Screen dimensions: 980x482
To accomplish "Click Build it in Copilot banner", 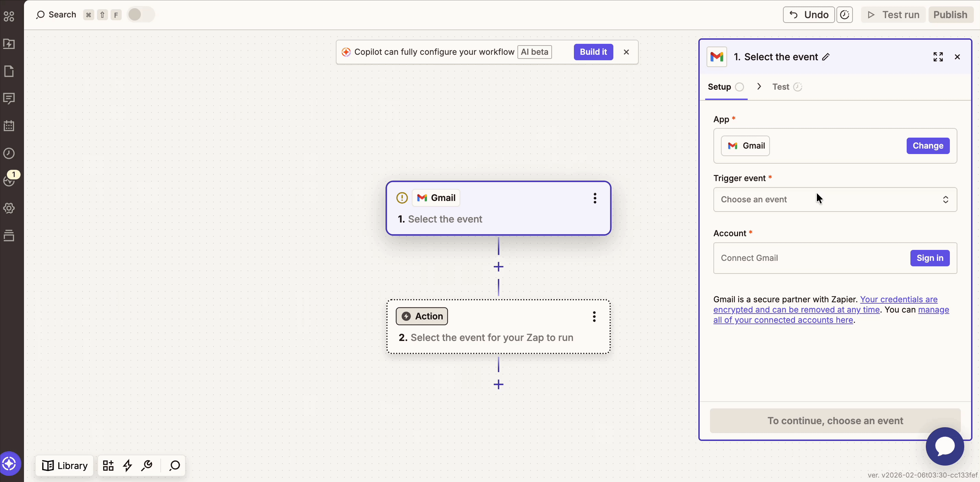I will (593, 52).
